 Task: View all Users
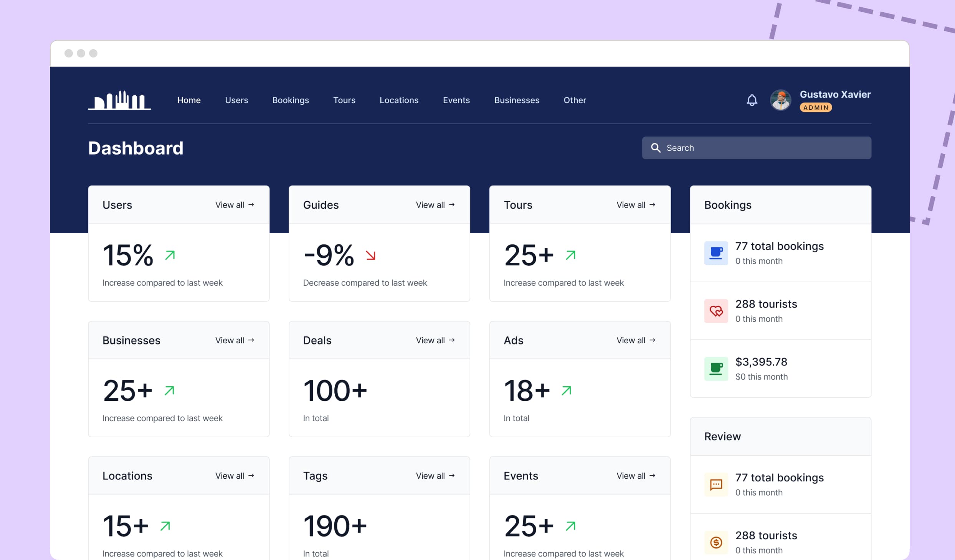pos(235,205)
